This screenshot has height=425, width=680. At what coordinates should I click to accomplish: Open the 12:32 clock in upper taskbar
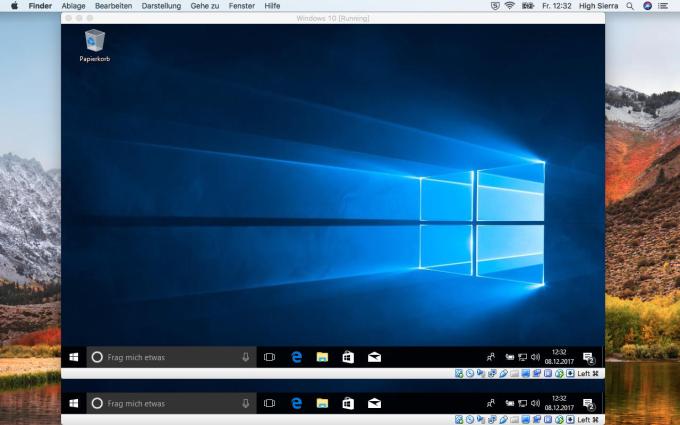point(559,356)
